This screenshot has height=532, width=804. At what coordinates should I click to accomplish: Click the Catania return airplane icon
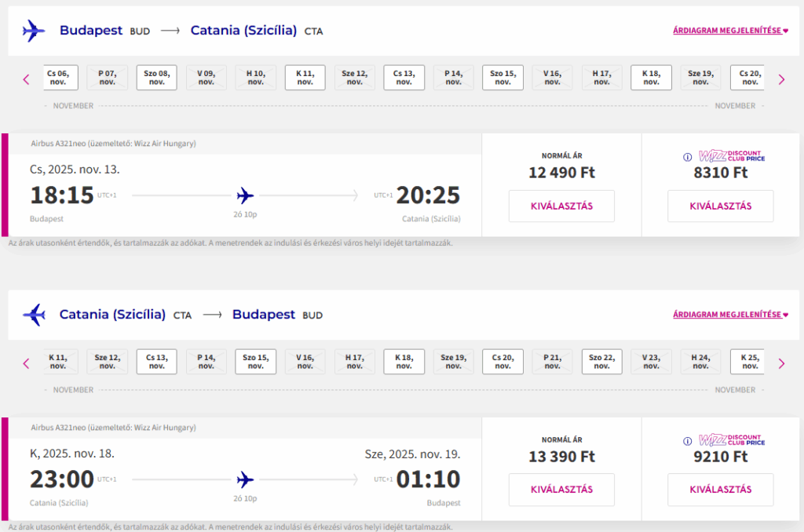34,315
